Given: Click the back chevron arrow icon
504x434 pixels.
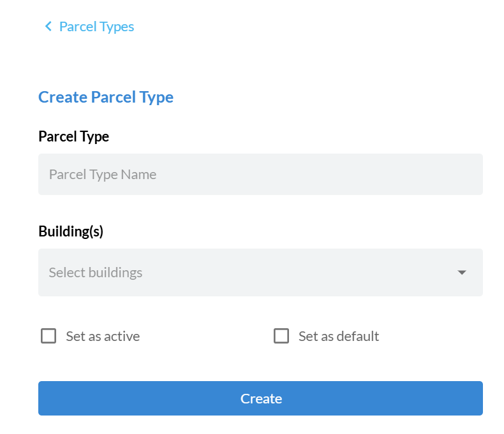Looking at the screenshot, I should click(x=48, y=26).
